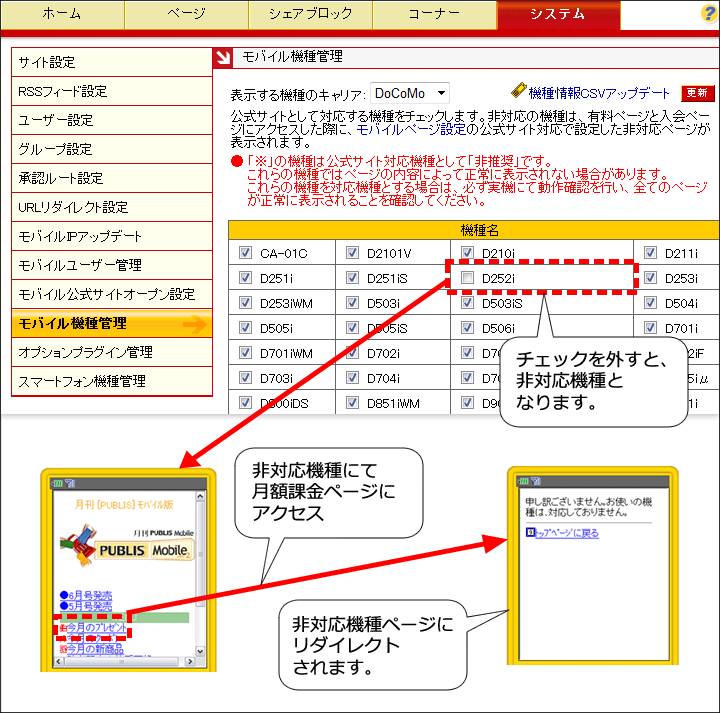
Task: Open the 機種情報CSVアップデート link
Action: (599, 93)
